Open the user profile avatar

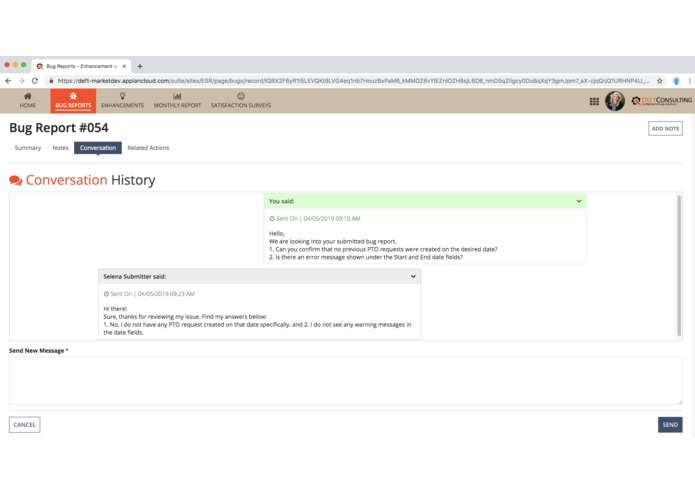coord(615,101)
